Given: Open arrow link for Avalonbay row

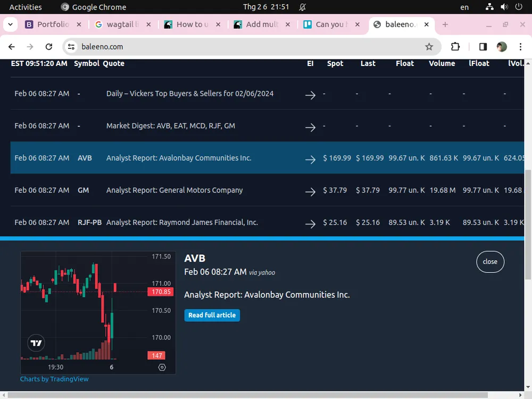Looking at the screenshot, I should point(310,160).
